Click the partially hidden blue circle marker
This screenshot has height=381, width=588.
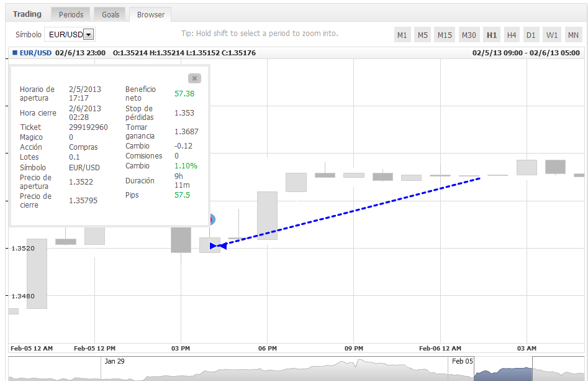(x=212, y=219)
